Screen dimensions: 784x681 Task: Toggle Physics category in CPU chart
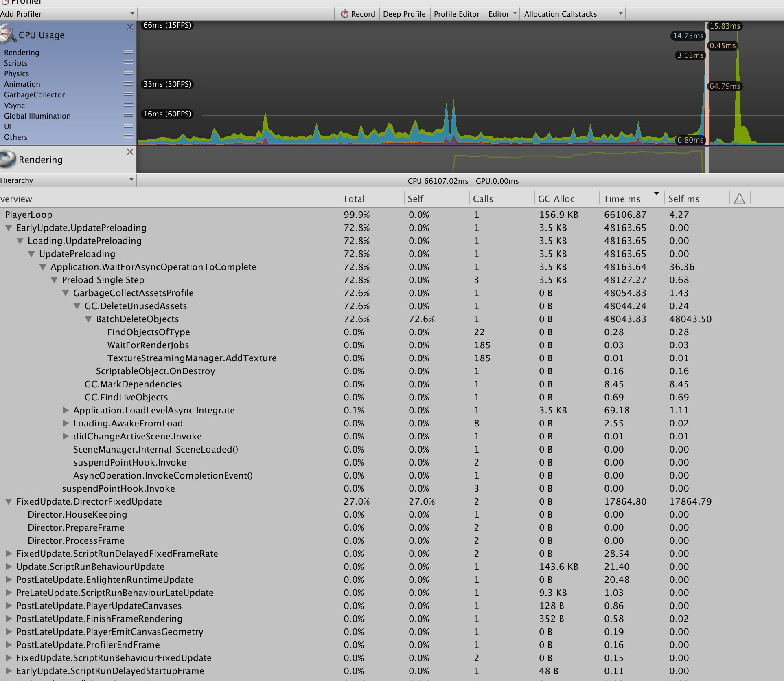pos(16,73)
